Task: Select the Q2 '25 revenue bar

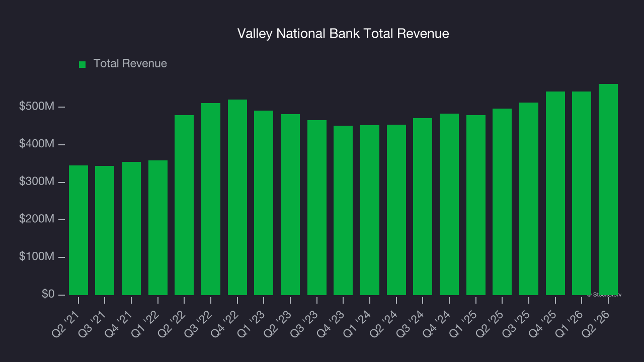Action: pos(502,202)
